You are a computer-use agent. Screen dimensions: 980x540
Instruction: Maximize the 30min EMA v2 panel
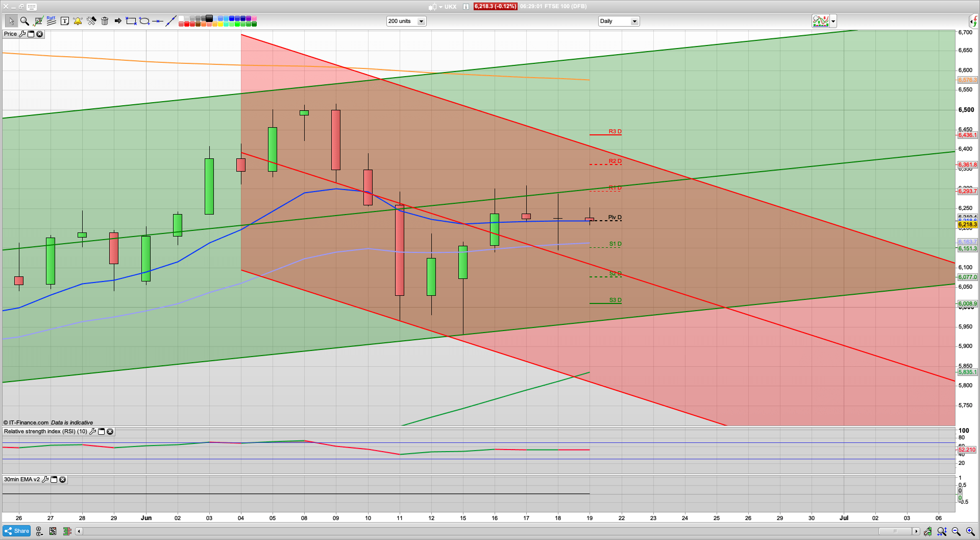tap(54, 479)
